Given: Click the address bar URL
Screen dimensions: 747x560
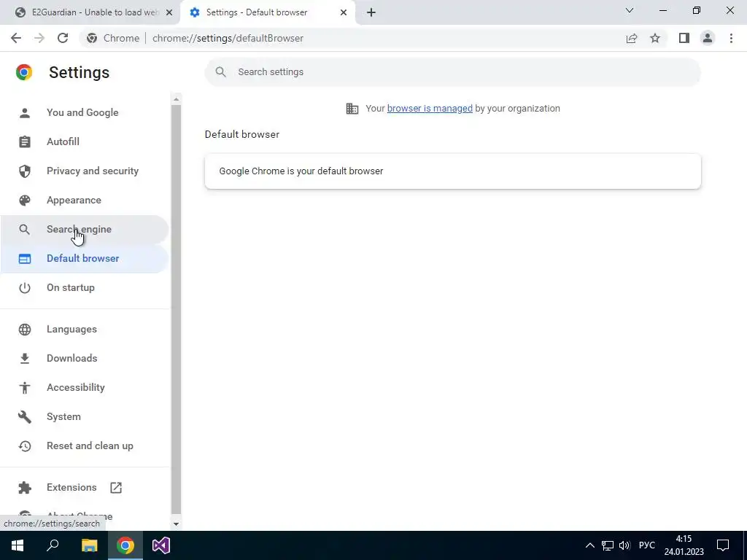Looking at the screenshot, I should (228, 38).
